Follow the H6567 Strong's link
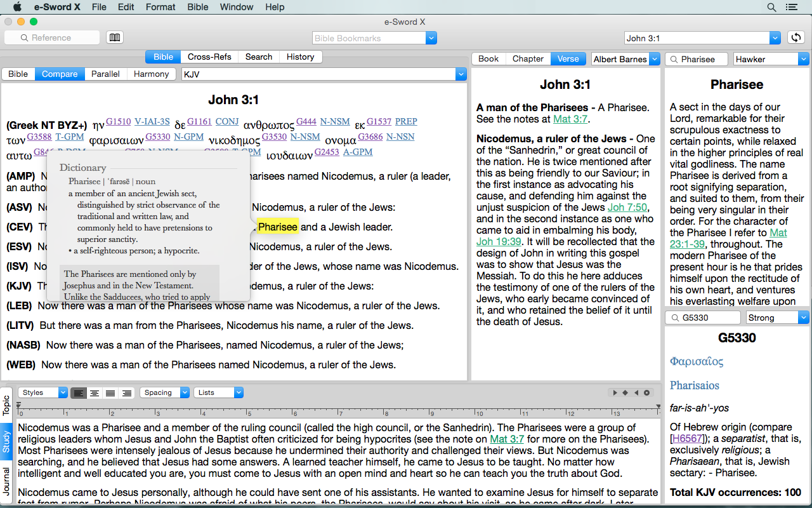 [x=688, y=439]
